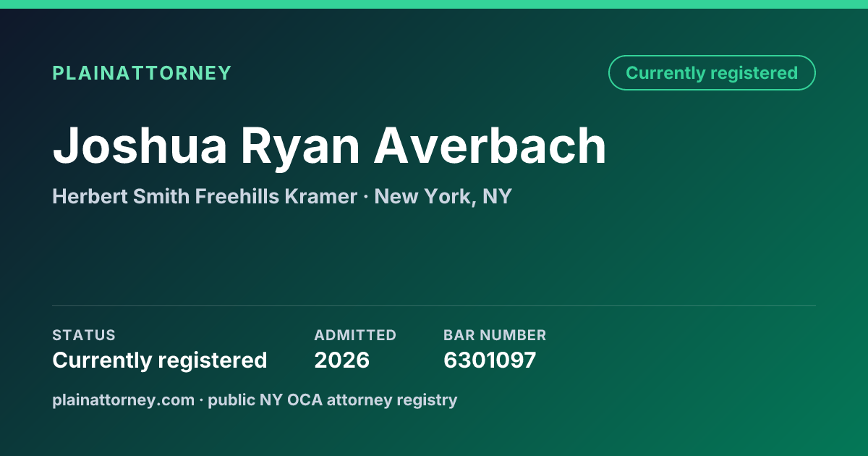Click the Currently registered badge pill
Viewport: 868px width, 456px height.
click(712, 73)
